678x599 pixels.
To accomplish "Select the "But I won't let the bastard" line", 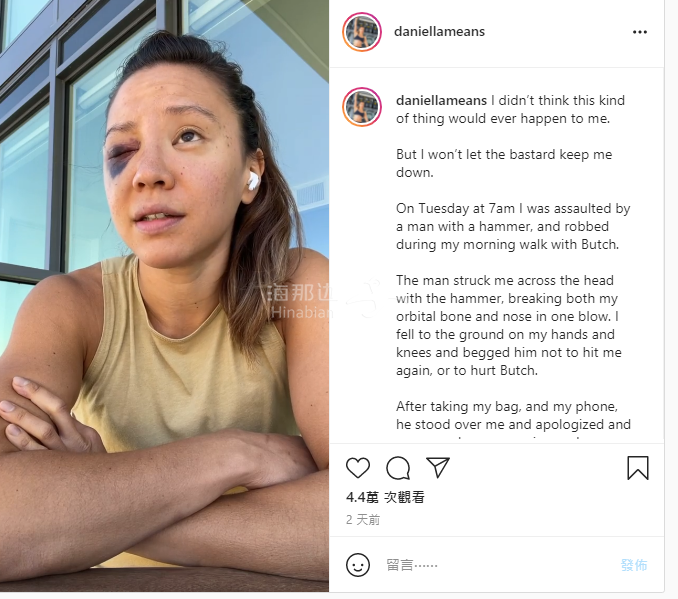I will (x=504, y=163).
